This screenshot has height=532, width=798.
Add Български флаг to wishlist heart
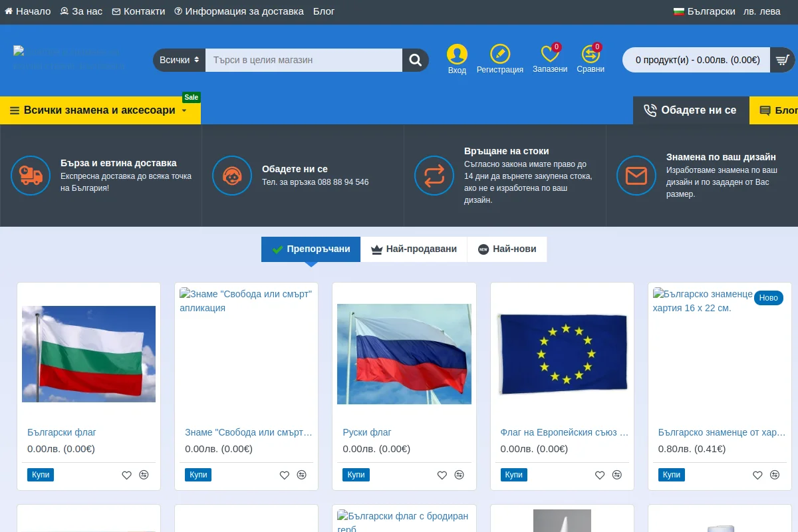click(126, 475)
